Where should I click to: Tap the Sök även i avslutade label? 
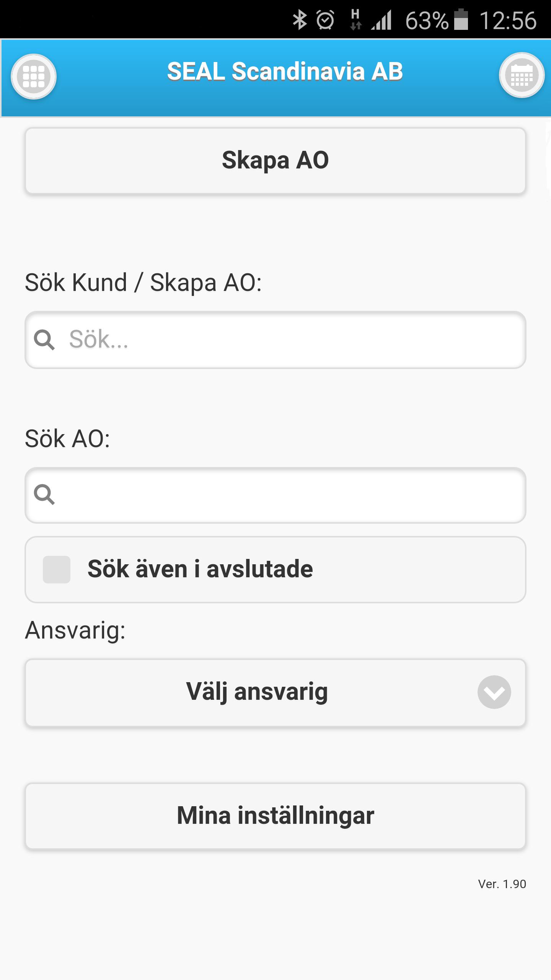coord(200,569)
